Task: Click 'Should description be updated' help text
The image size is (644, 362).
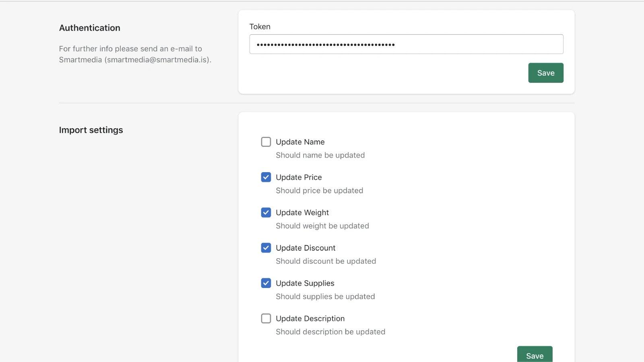Action: point(330,332)
